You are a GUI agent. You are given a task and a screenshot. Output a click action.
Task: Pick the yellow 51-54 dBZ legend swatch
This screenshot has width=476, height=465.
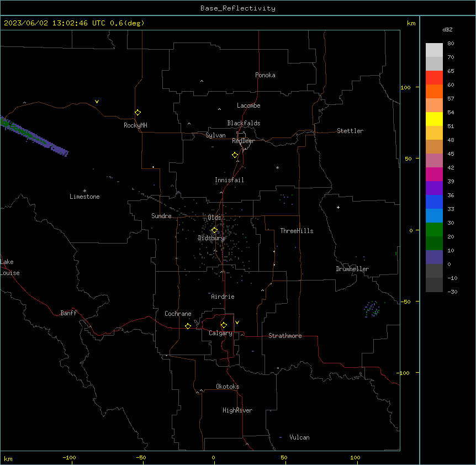[434, 119]
